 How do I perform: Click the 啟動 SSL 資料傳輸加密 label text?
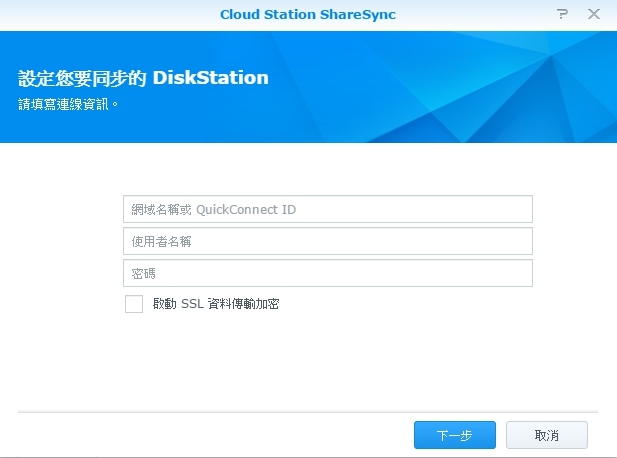click(x=215, y=304)
